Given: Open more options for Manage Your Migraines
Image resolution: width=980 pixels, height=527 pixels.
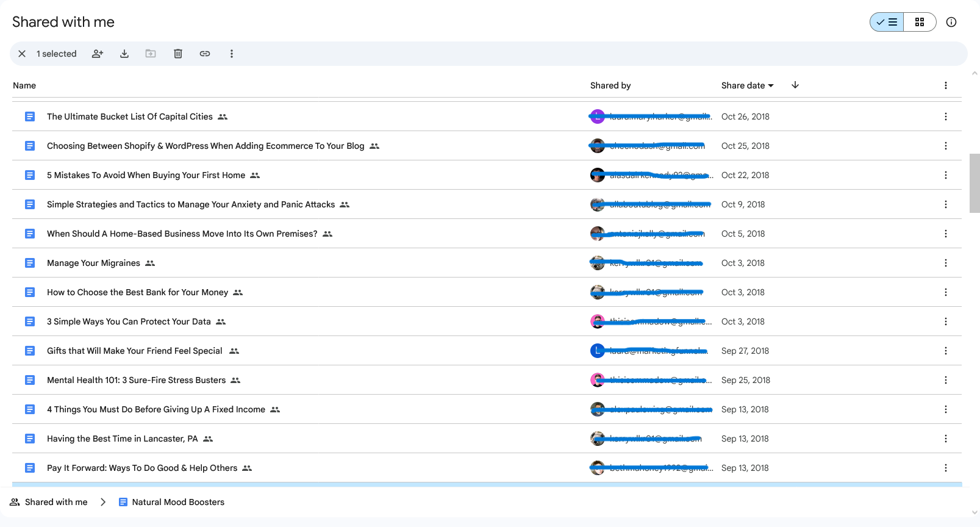Looking at the screenshot, I should [946, 263].
